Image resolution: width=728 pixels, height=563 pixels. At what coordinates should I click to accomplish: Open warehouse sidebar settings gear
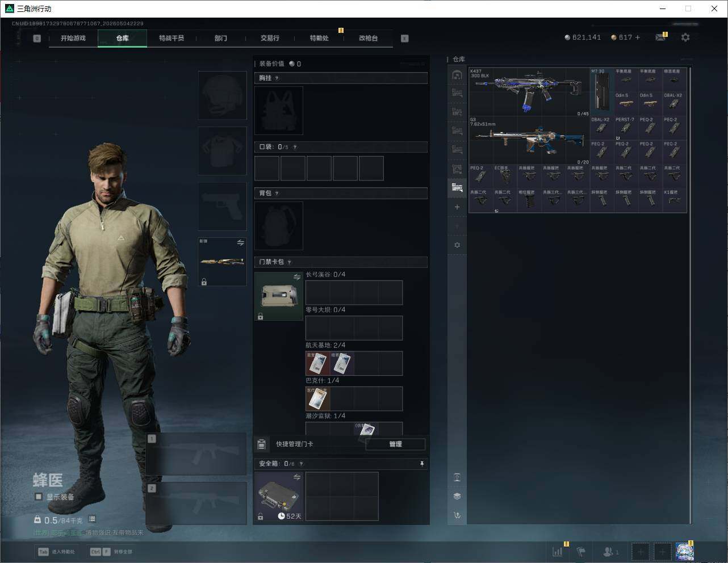pos(457,245)
